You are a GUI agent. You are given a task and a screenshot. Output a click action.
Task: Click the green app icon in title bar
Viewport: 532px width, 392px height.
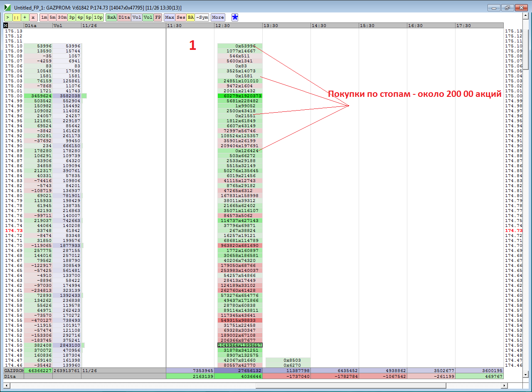pyautogui.click(x=7, y=7)
